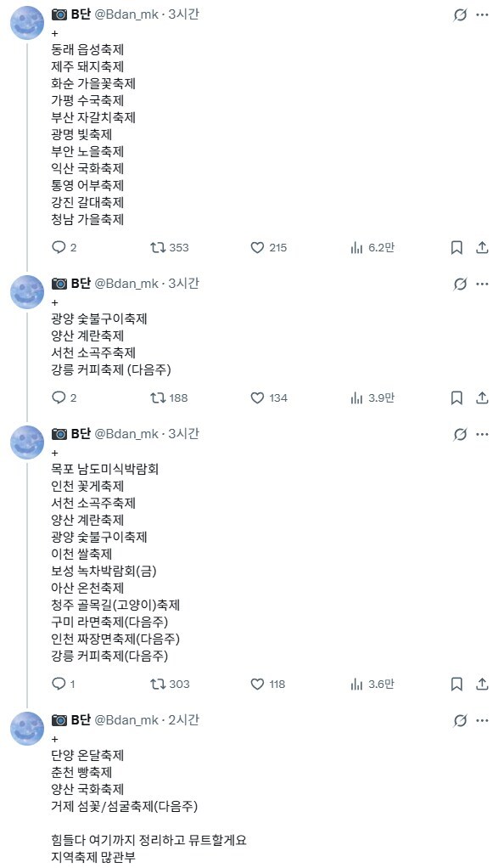
Task: Open view count analytics on the third tweet
Action: pyautogui.click(x=356, y=684)
